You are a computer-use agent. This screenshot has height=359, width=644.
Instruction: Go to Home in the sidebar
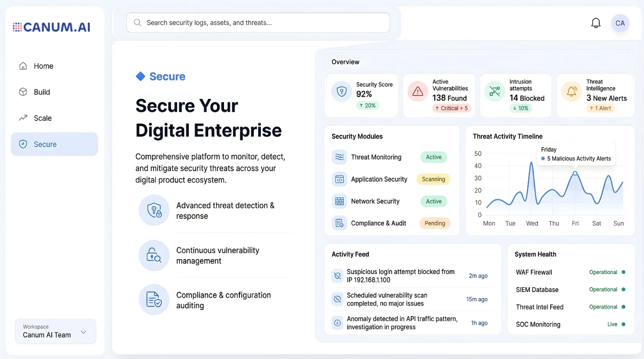pos(43,66)
